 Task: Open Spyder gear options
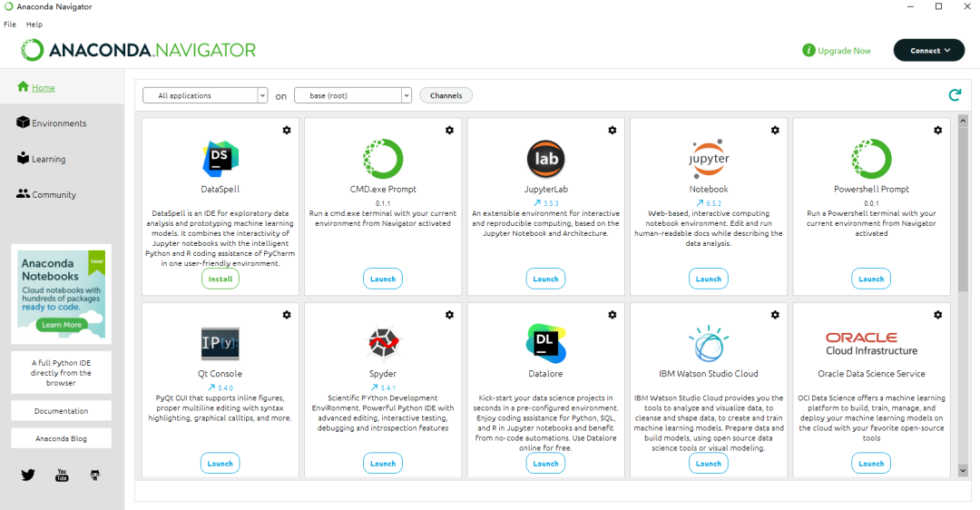coord(449,315)
